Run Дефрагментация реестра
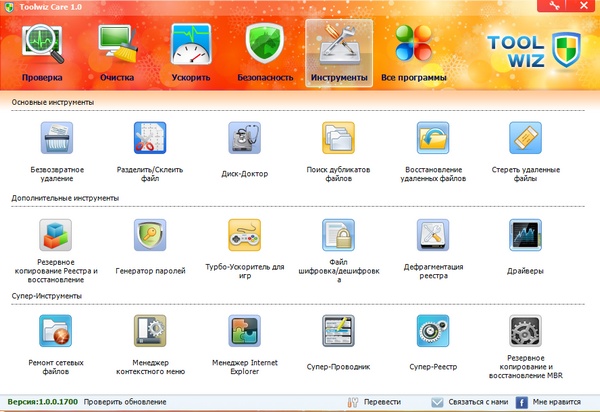Viewport: 600px width, 412px height. coord(431,236)
